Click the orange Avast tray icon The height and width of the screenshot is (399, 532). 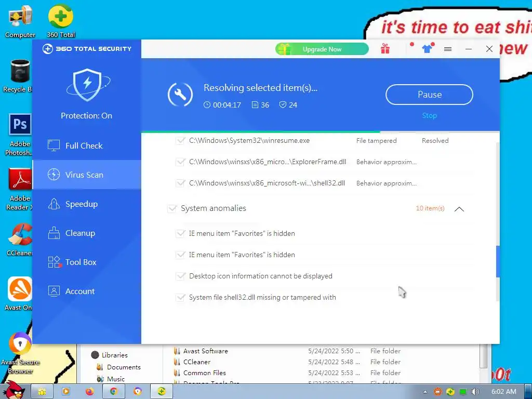pyautogui.click(x=437, y=392)
